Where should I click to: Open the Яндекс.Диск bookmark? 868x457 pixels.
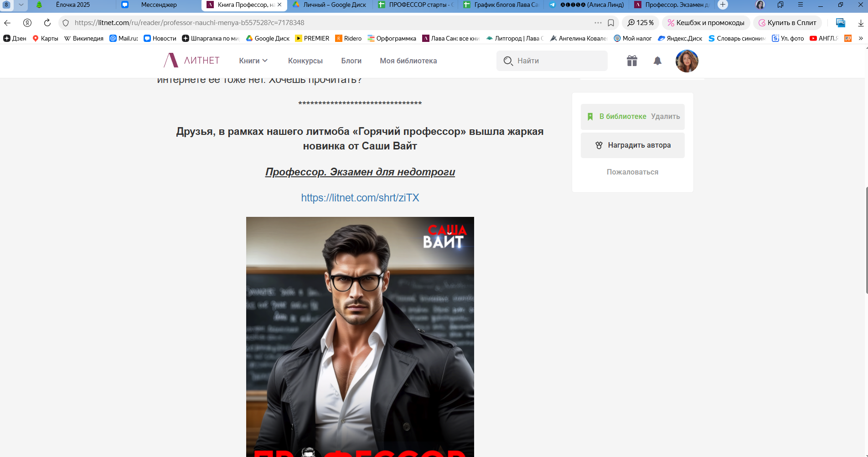(680, 38)
